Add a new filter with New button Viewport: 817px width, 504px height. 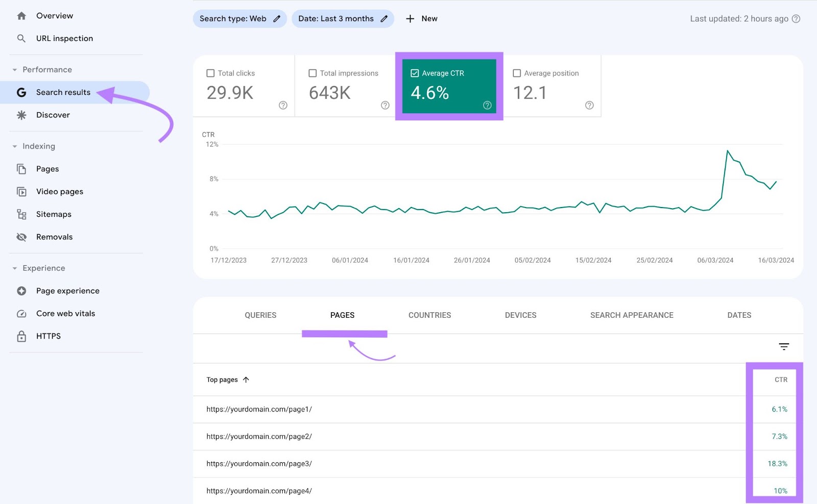click(x=421, y=19)
